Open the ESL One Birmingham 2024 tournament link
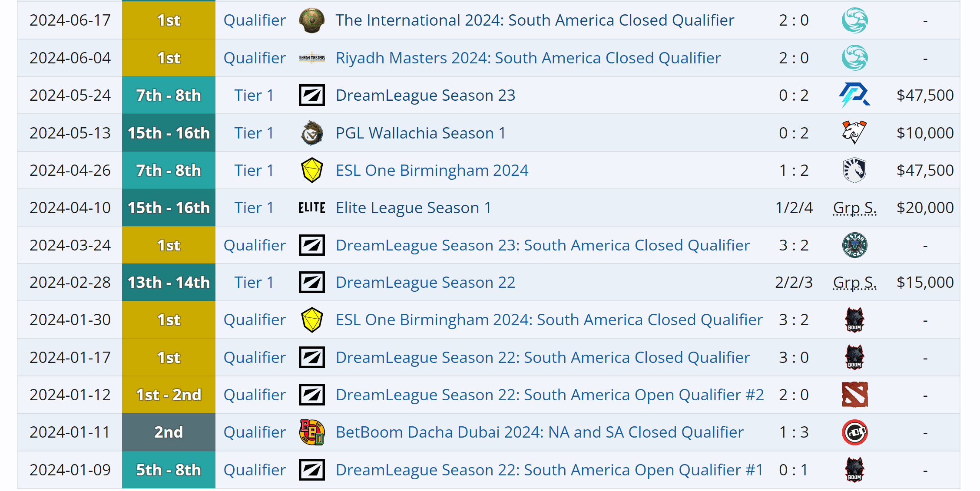Screen dimensions: 980x491 [432, 170]
